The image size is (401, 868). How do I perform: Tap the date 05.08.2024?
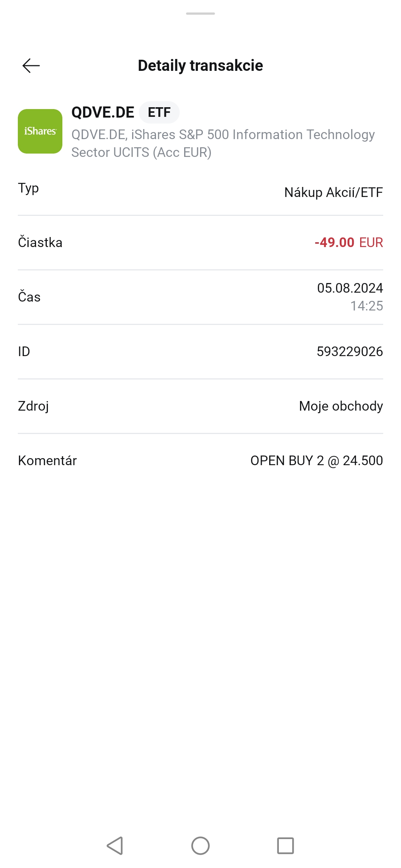pos(350,288)
